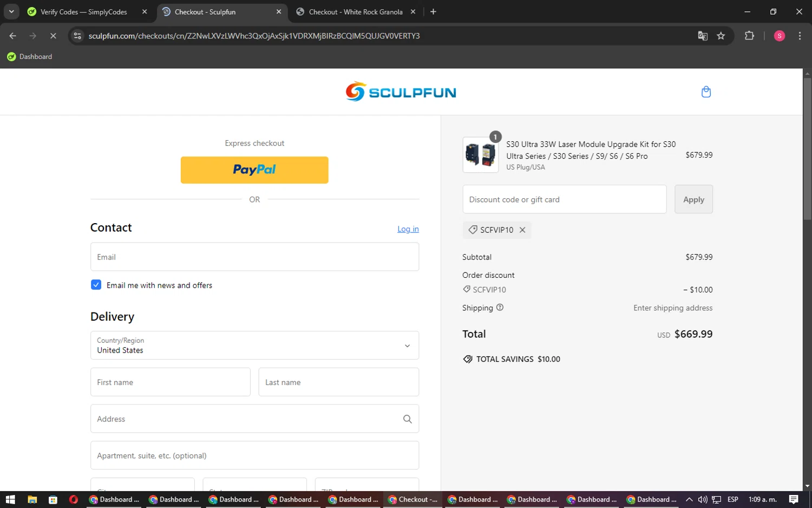Screen dimensions: 812x508
Task: Pay with PayPal express checkout
Action: (254, 170)
